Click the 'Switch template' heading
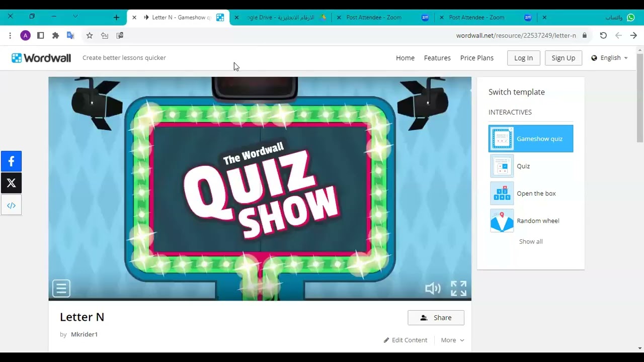Image resolution: width=644 pixels, height=362 pixels. pos(517,92)
